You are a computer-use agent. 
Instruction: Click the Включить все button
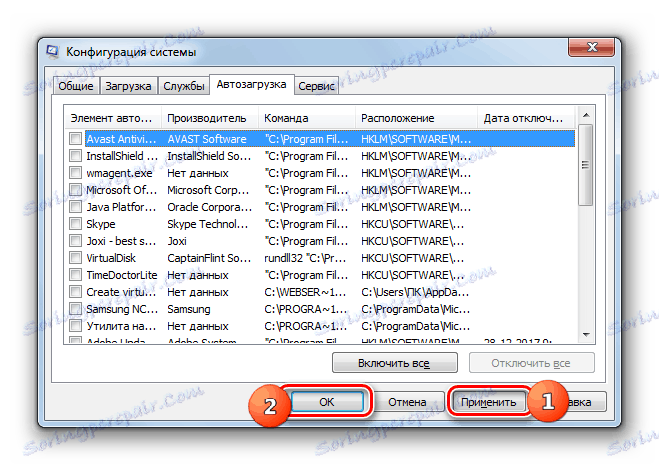pyautogui.click(x=394, y=363)
